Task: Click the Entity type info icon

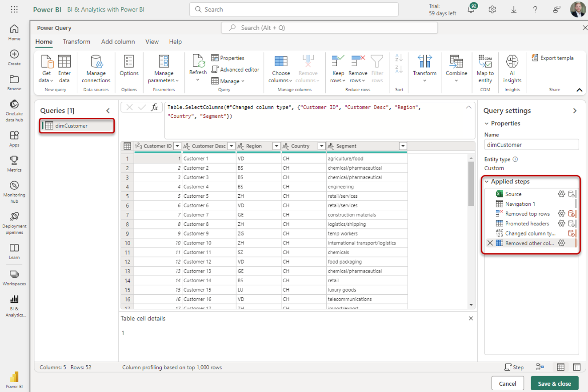Action: [515, 159]
